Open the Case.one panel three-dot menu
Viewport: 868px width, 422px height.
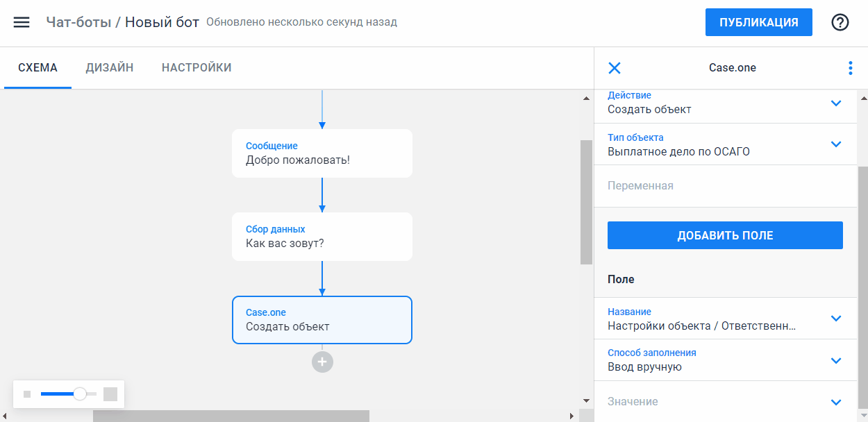[851, 68]
